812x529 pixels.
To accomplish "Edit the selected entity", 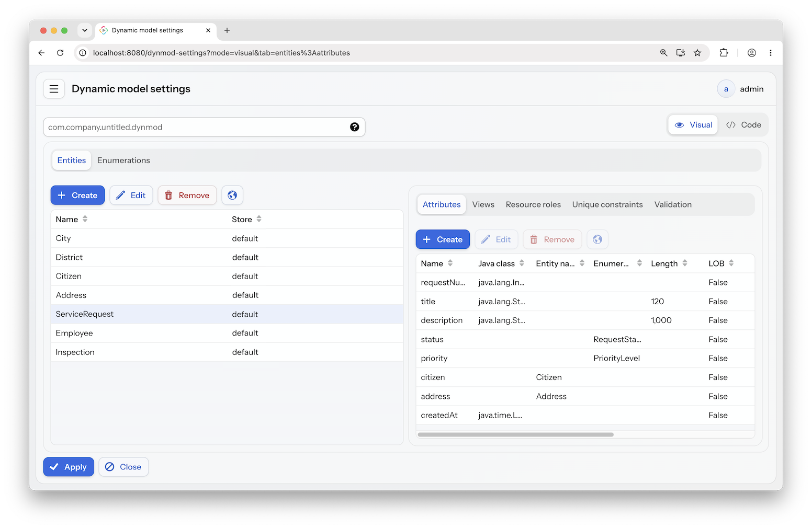I will tap(131, 195).
